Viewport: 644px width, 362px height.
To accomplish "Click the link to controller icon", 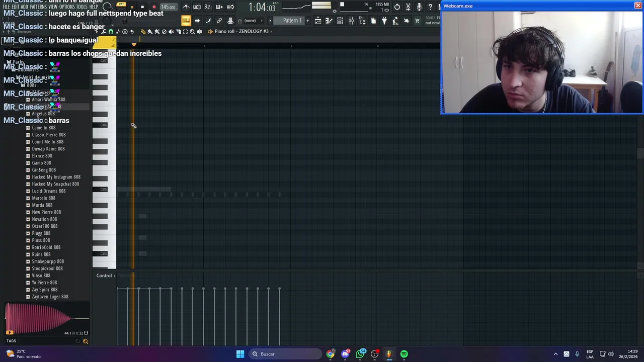I will tap(219, 21).
